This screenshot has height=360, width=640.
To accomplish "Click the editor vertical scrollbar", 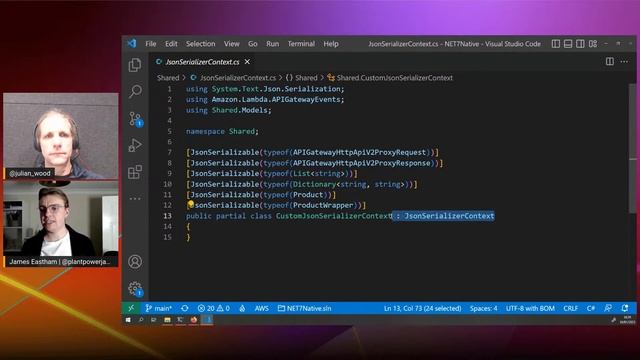I will (633, 148).
